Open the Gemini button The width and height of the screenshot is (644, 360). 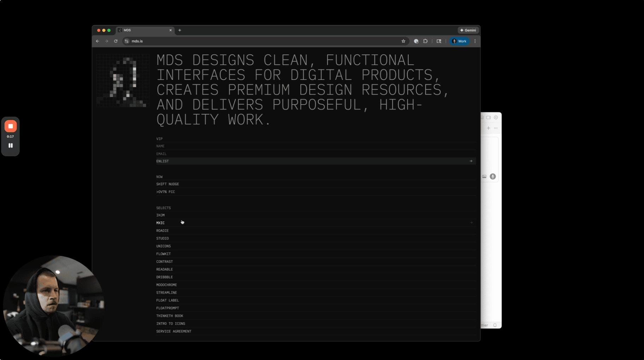[468, 30]
